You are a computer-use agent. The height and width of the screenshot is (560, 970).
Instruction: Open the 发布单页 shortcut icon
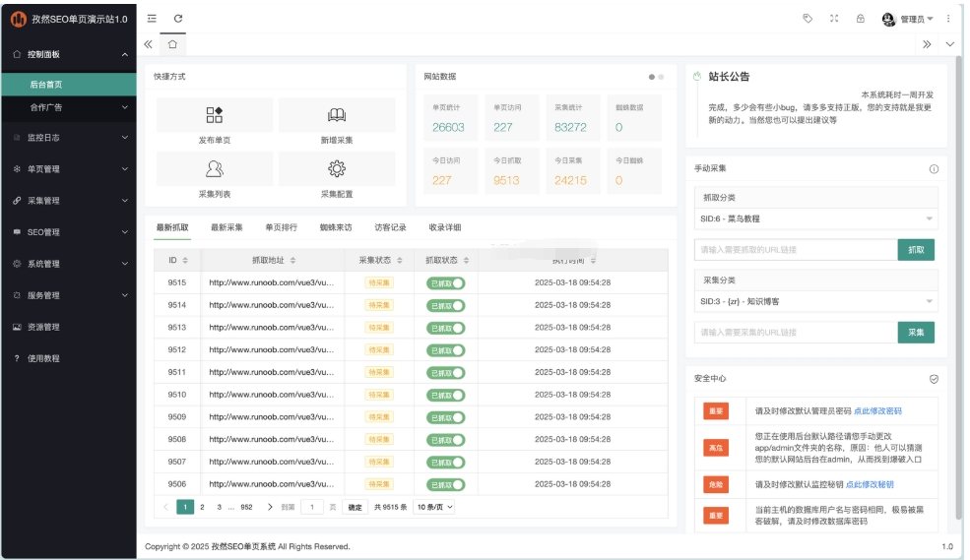tap(214, 114)
